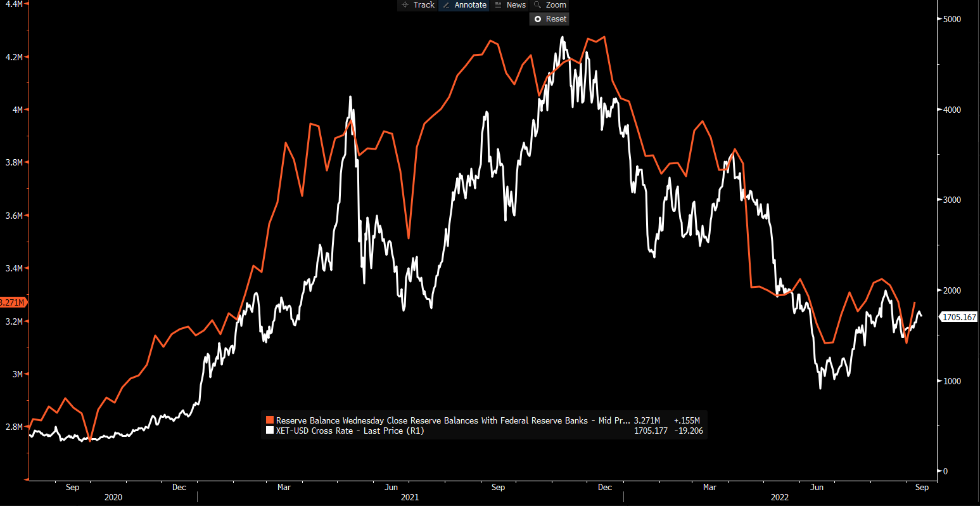Click the 2000 right axis label
980x506 pixels.
[952, 290]
